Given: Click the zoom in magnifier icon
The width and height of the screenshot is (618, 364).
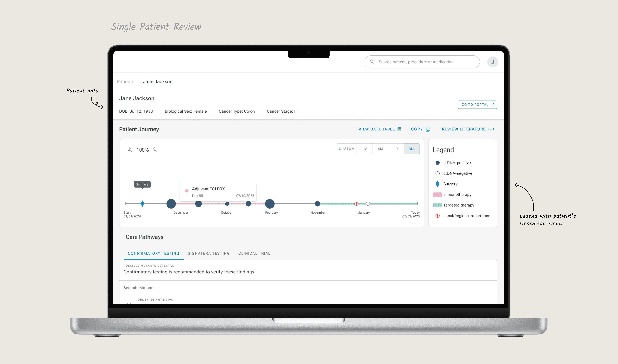Looking at the screenshot, I should (130, 150).
